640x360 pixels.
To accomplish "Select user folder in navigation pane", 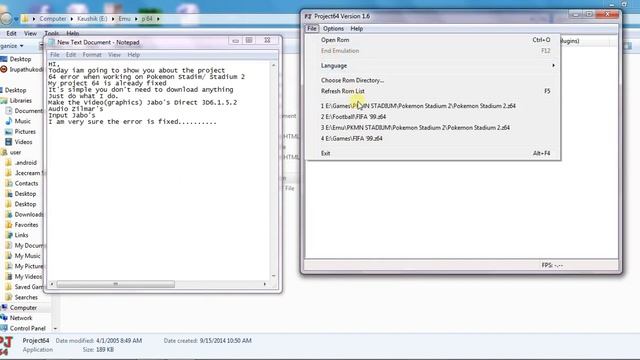I will click(x=16, y=152).
